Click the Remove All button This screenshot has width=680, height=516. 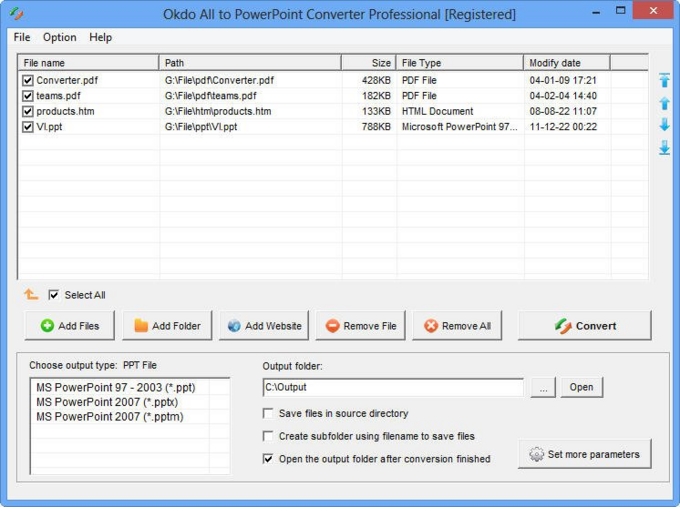coord(457,326)
